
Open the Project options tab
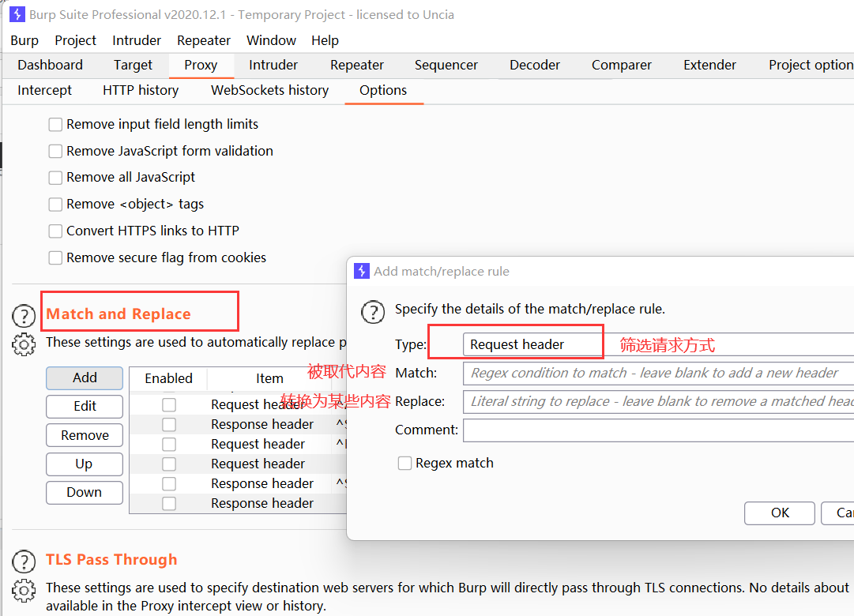click(811, 65)
